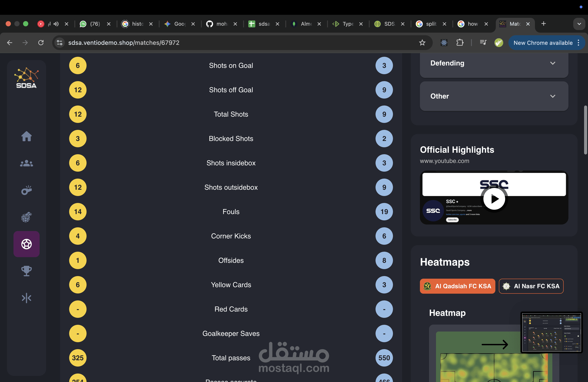Click the compare arrows sidebar icon

coord(27,298)
